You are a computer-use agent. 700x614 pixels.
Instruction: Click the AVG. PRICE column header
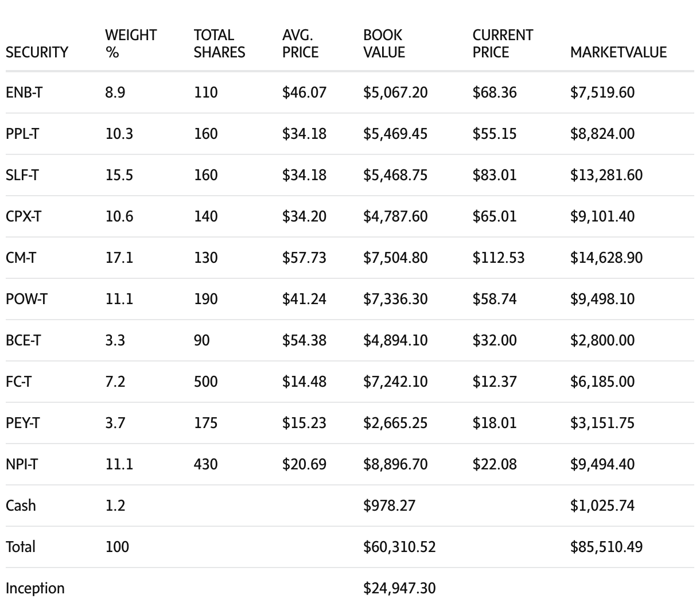tap(300, 44)
